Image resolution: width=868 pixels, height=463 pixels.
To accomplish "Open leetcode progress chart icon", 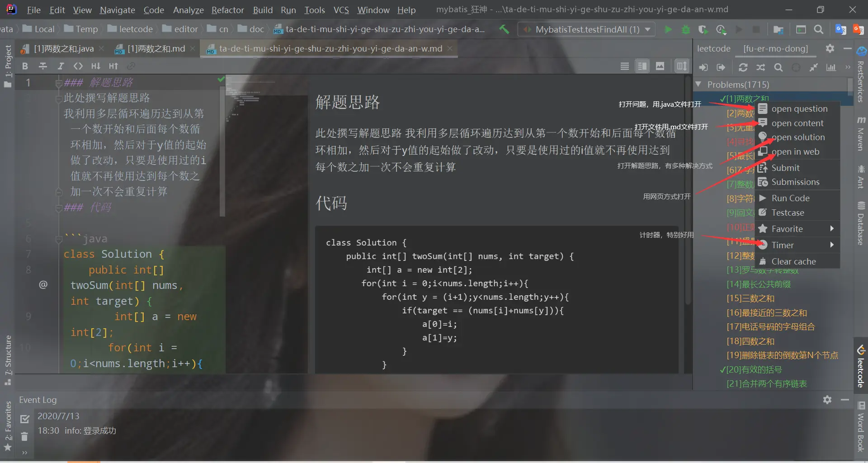I will click(x=831, y=67).
